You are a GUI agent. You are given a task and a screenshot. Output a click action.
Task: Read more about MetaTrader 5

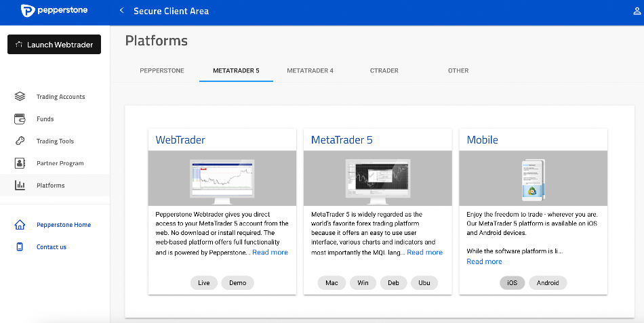(x=424, y=253)
